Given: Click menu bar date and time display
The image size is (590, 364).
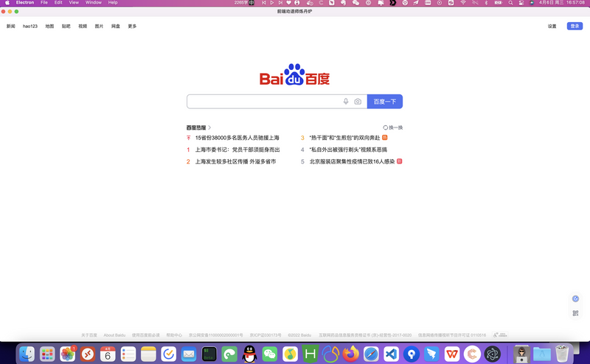Looking at the screenshot, I should coord(562,3).
